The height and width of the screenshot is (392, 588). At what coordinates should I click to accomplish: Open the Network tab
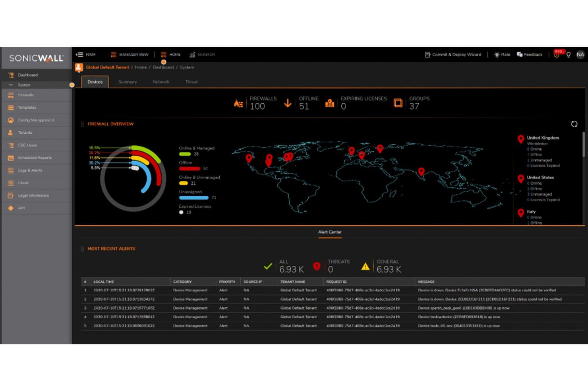(x=161, y=82)
